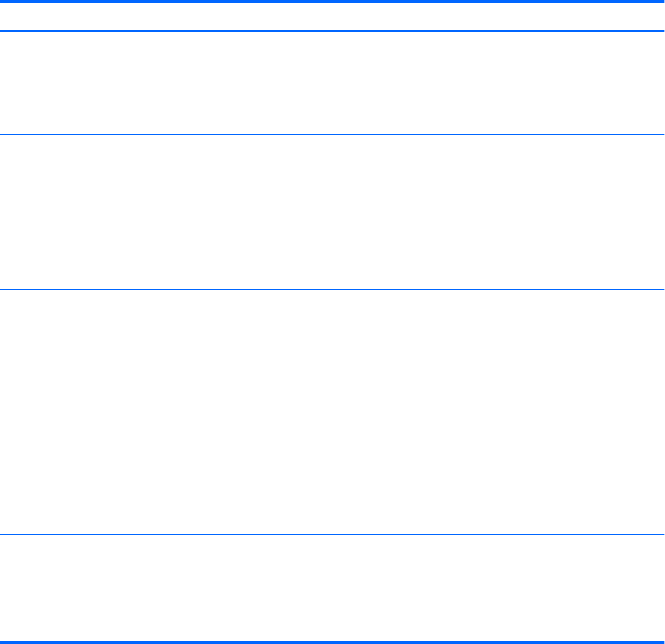The image size is (665, 644).
Task: Click the left end of the header row
Action: pos(9,16)
